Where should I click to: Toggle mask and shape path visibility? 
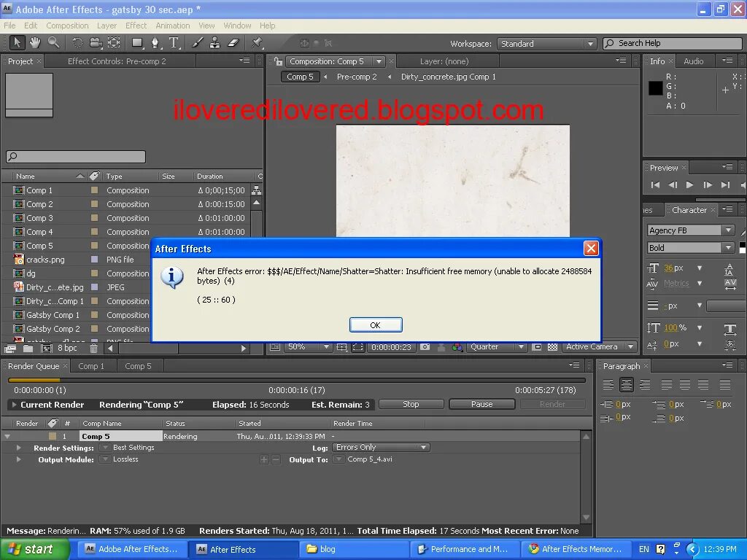357,347
